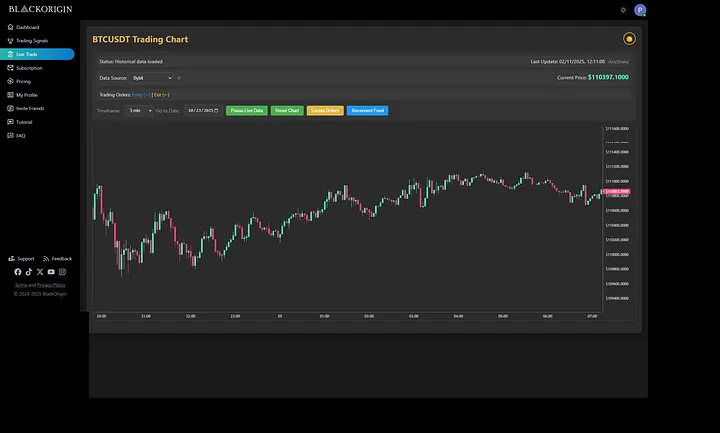Toggle the light/dark theme icon
Viewport: 720px width, 433px height.
623,10
